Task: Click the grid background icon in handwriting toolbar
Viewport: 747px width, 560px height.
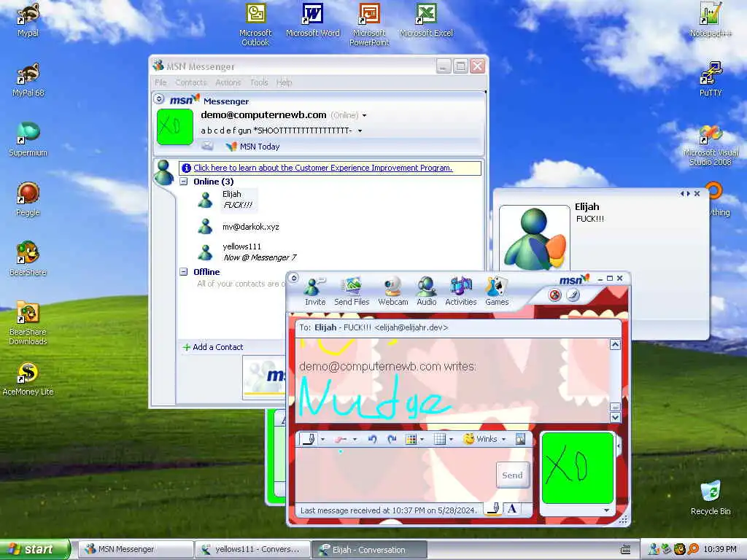Action: click(440, 439)
